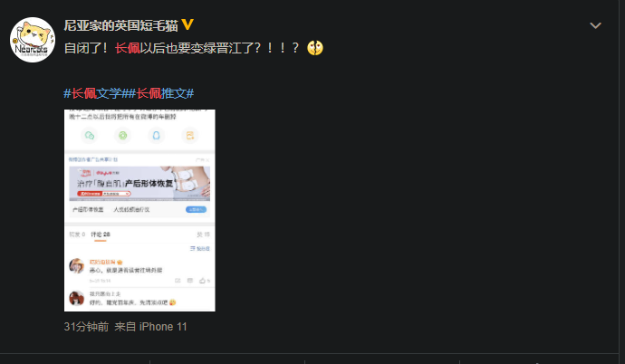
Task: Select the WeChat Moments share icon
Action: tap(123, 136)
